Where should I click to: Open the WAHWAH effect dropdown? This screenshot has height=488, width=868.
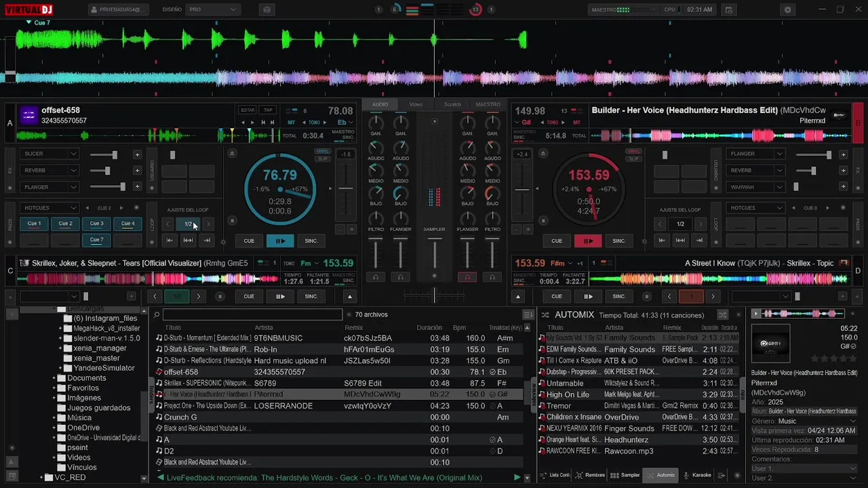click(755, 186)
